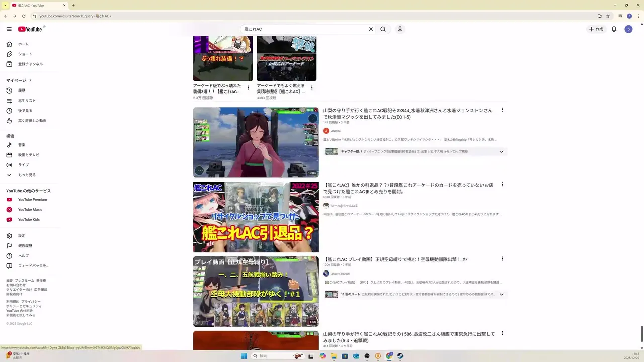Viewport: 644px width, 362px height.
Task: Open the Windows Start menu
Action: 244,356
